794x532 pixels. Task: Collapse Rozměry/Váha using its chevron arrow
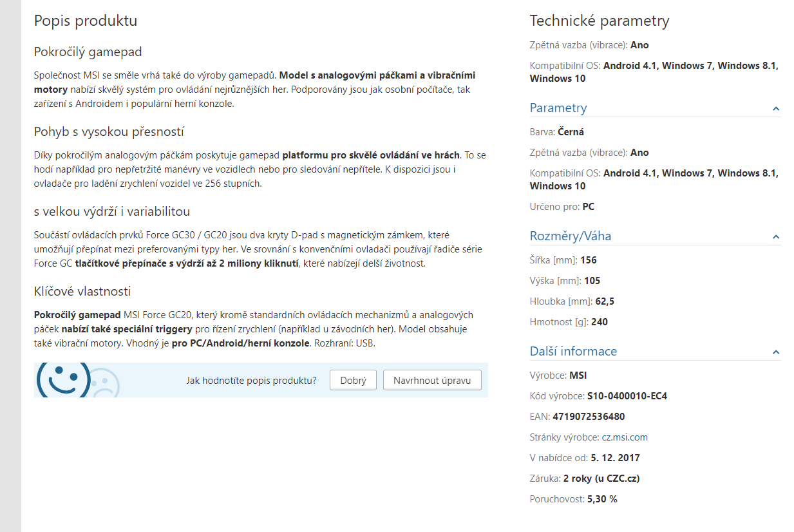[x=776, y=237]
